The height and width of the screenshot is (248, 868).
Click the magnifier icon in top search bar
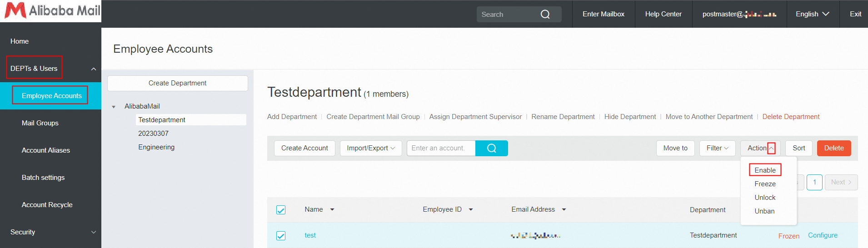coord(545,15)
